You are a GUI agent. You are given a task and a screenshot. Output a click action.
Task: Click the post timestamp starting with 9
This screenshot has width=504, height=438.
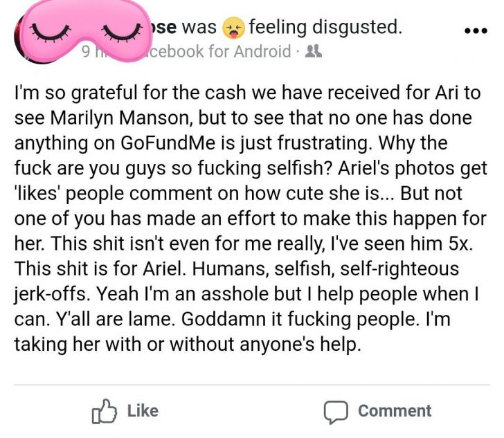pyautogui.click(x=91, y=52)
